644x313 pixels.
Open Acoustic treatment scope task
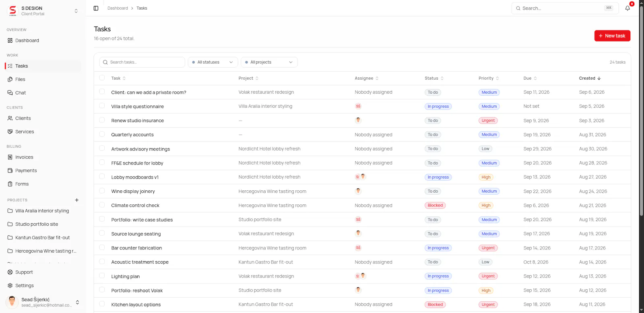140,262
